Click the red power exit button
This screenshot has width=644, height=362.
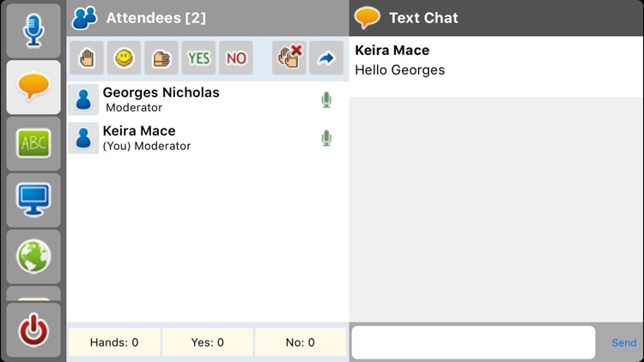[33, 331]
